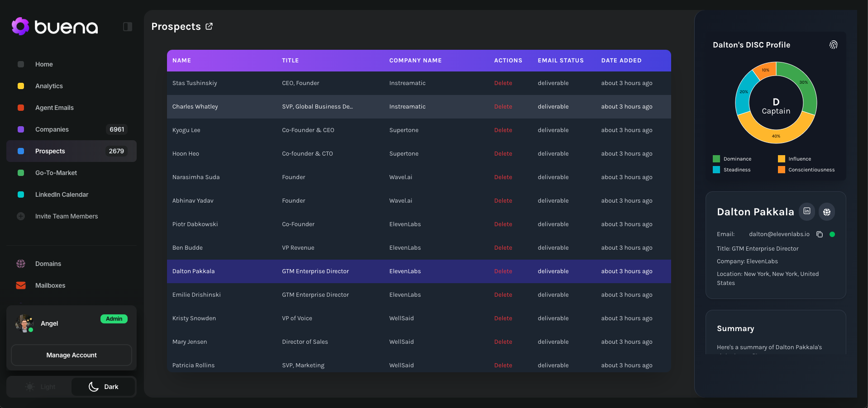Select Emilie Drishinski row
This screenshot has width=868, height=408.
419,295
